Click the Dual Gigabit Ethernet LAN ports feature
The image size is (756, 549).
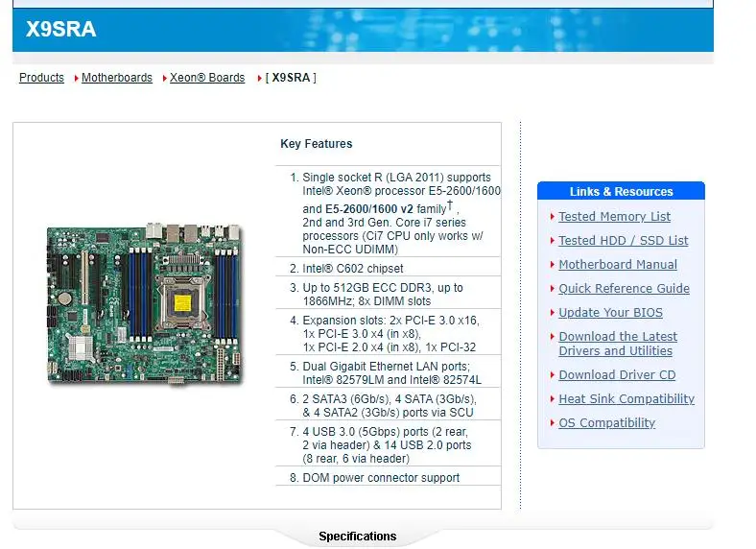391,373
